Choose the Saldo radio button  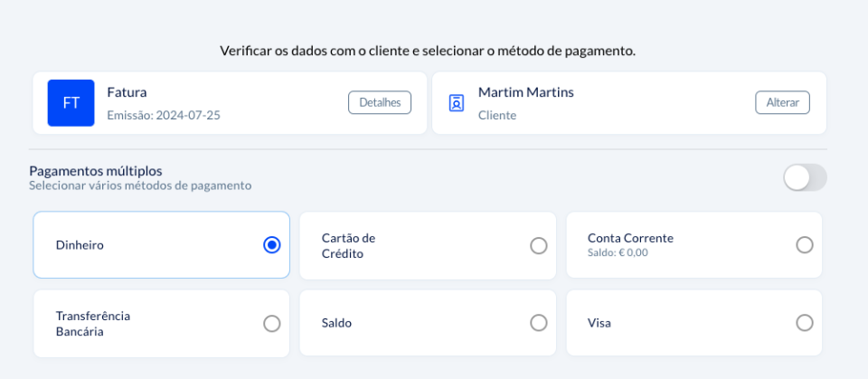(x=539, y=323)
